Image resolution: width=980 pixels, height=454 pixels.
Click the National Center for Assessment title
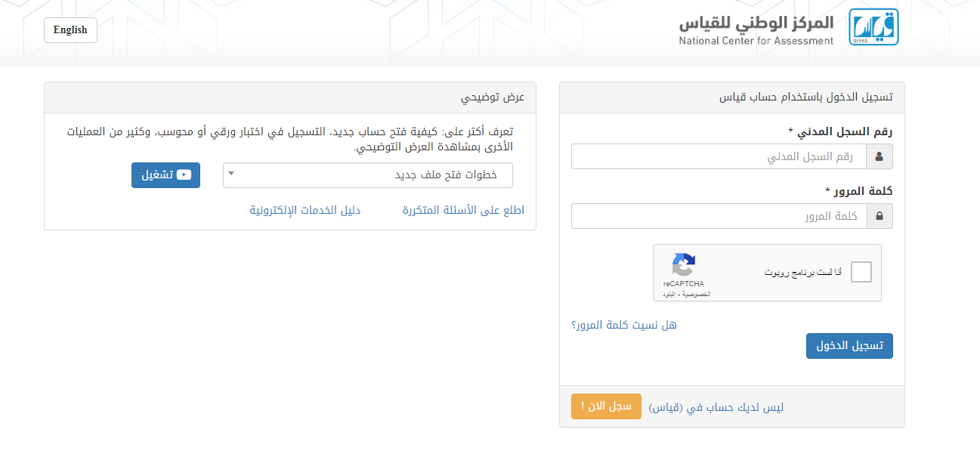756,28
